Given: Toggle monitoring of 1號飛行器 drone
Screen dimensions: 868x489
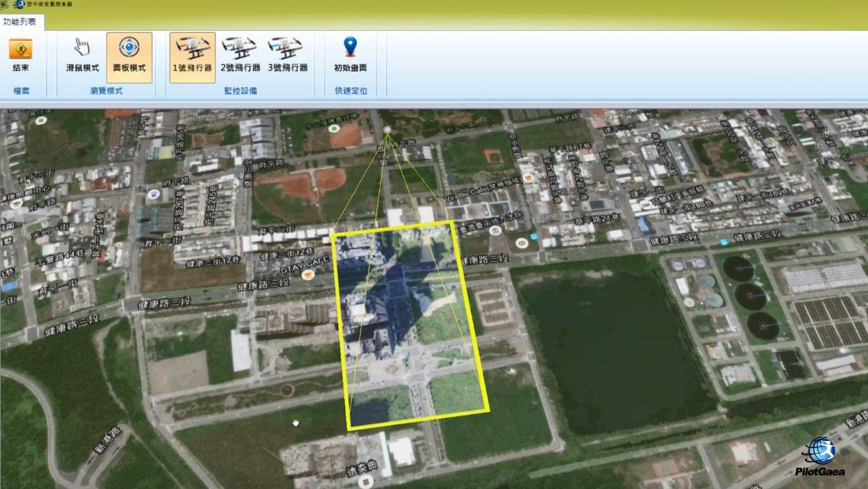Looking at the screenshot, I should 192,56.
